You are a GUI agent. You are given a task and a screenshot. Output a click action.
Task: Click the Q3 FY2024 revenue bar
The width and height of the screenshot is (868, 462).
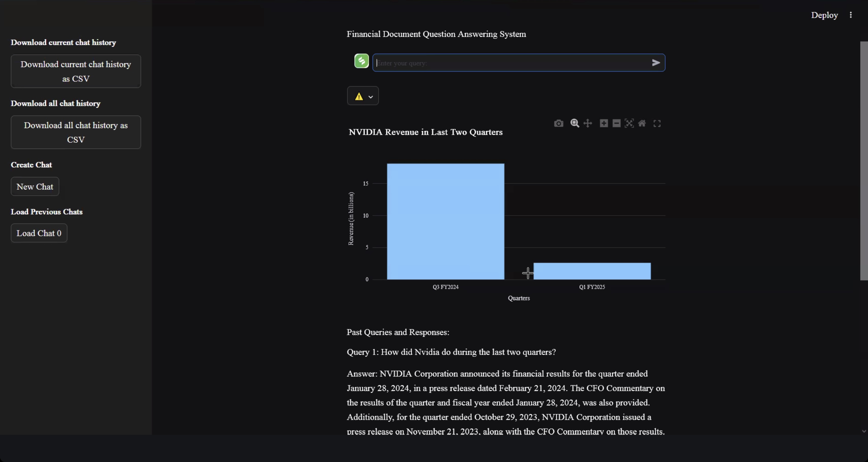click(445, 222)
